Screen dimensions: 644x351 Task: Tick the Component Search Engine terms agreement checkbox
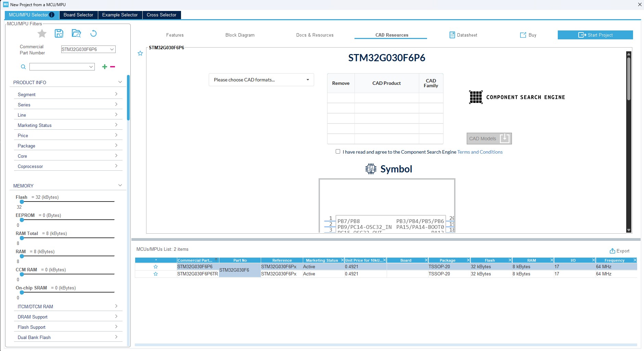coord(338,152)
